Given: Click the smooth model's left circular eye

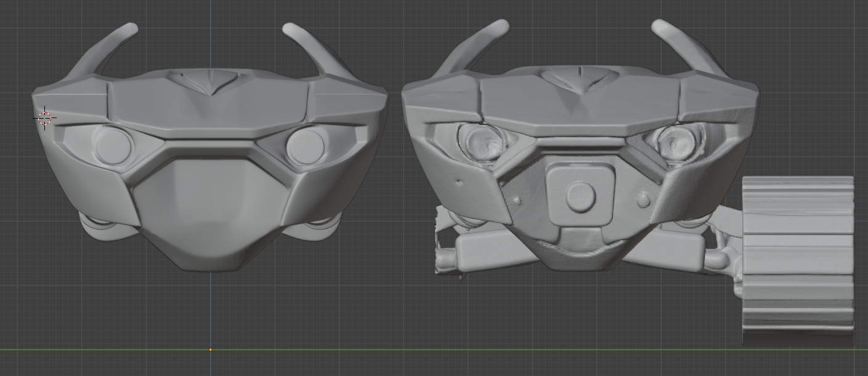Looking at the screenshot, I should 114,146.
